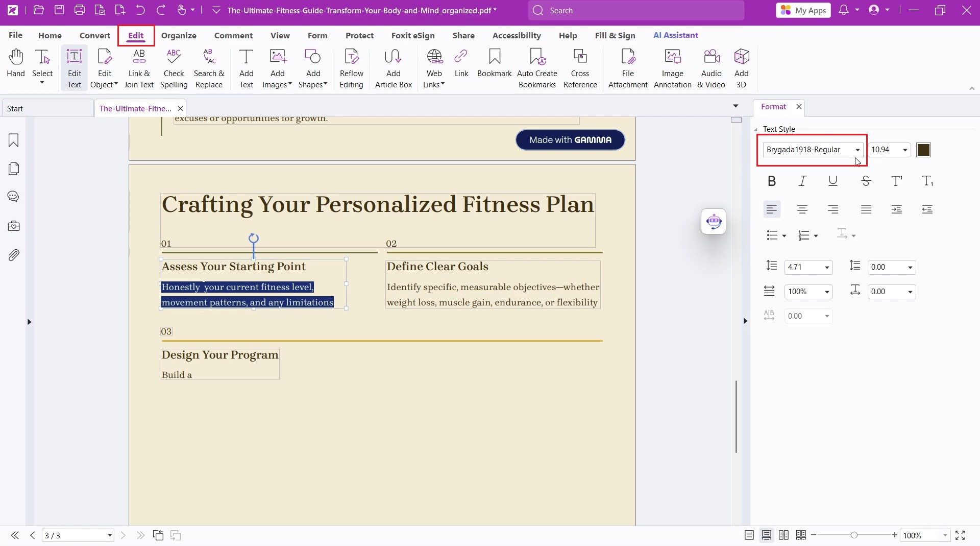Image resolution: width=980 pixels, height=546 pixels.
Task: Insert an Image Annotation
Action: pyautogui.click(x=673, y=68)
